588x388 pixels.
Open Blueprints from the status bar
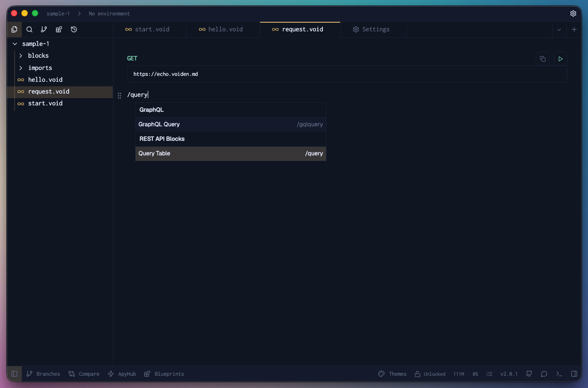(164, 374)
